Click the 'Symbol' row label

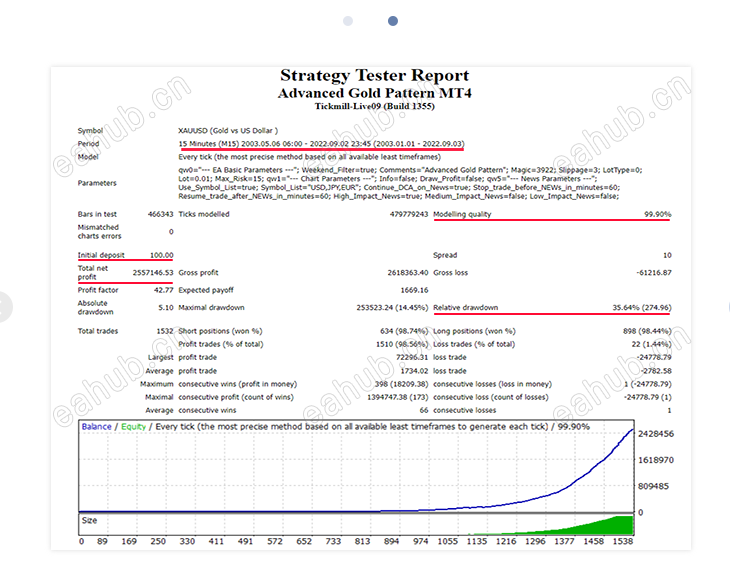[90, 131]
